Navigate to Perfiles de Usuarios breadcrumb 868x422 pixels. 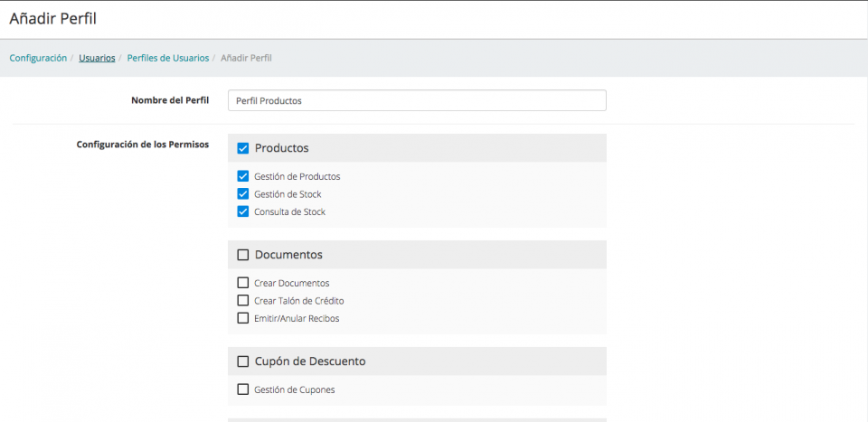pos(168,58)
